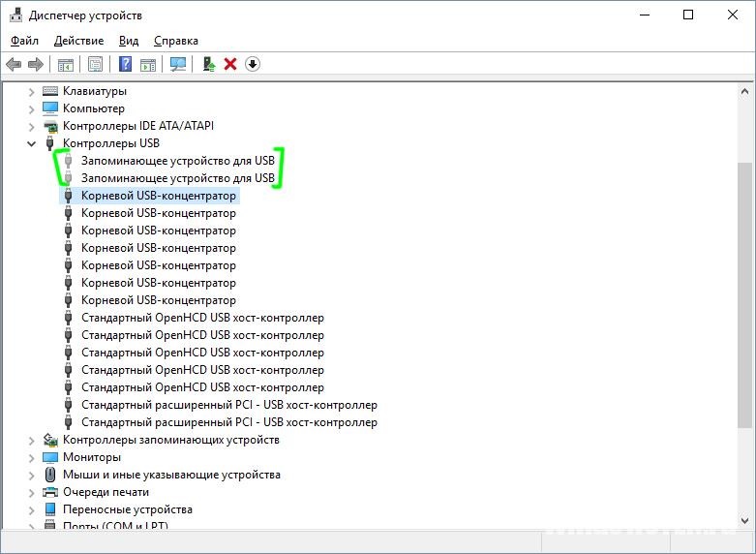The image size is (756, 554).
Task: Collapse the Контроллеры USB category
Action: pyautogui.click(x=32, y=143)
